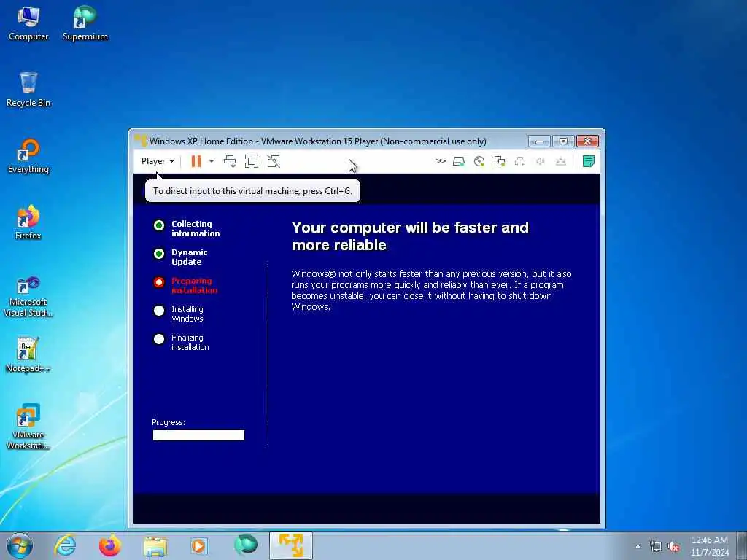The image size is (747, 560).
Task: Pause the virtual machine
Action: [x=196, y=161]
